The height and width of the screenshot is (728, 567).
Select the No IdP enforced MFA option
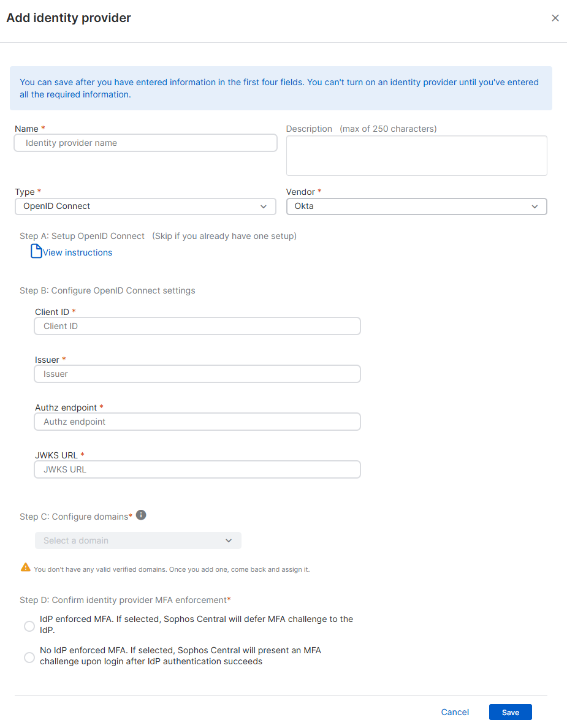click(x=29, y=658)
